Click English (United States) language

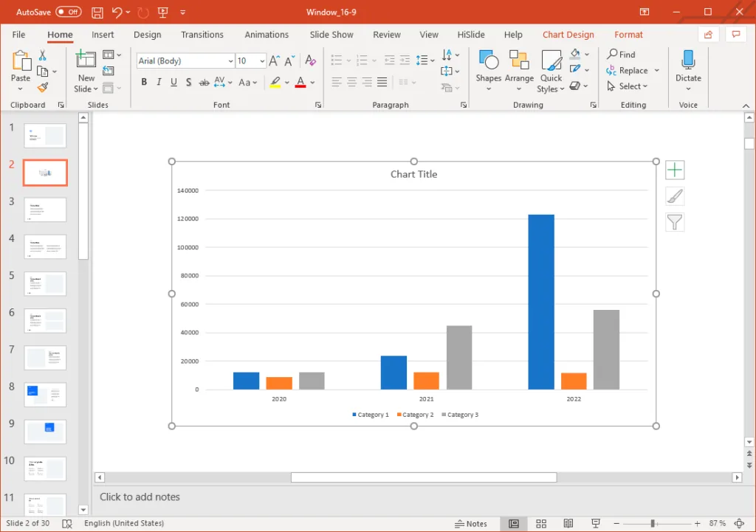124,523
